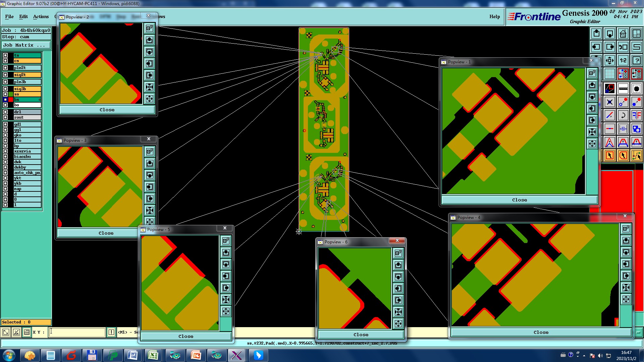
Task: Toggle the grid display icon
Action: pyautogui.click(x=610, y=73)
